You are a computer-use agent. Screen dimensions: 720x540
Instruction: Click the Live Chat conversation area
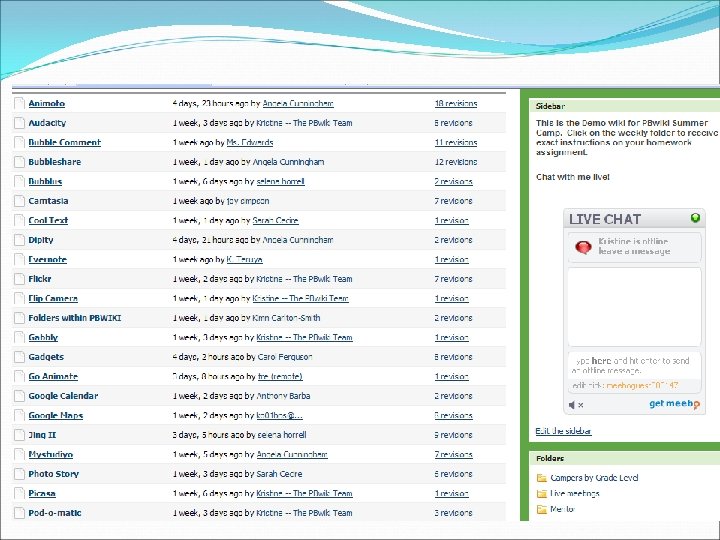pyautogui.click(x=634, y=307)
